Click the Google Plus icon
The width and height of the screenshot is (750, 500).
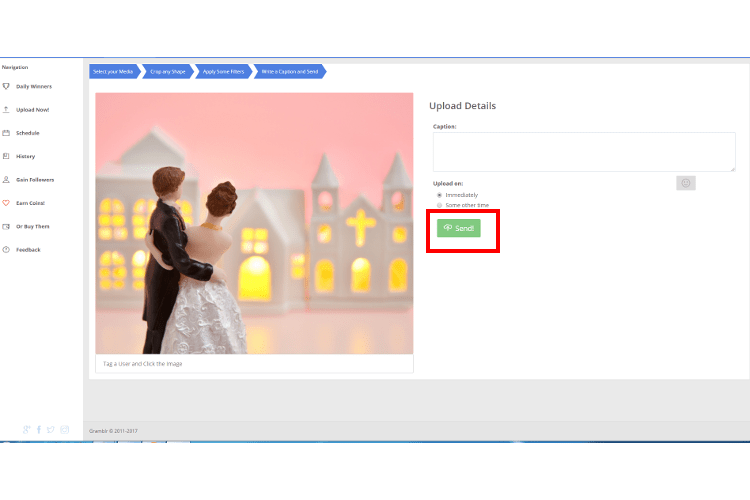(x=27, y=430)
